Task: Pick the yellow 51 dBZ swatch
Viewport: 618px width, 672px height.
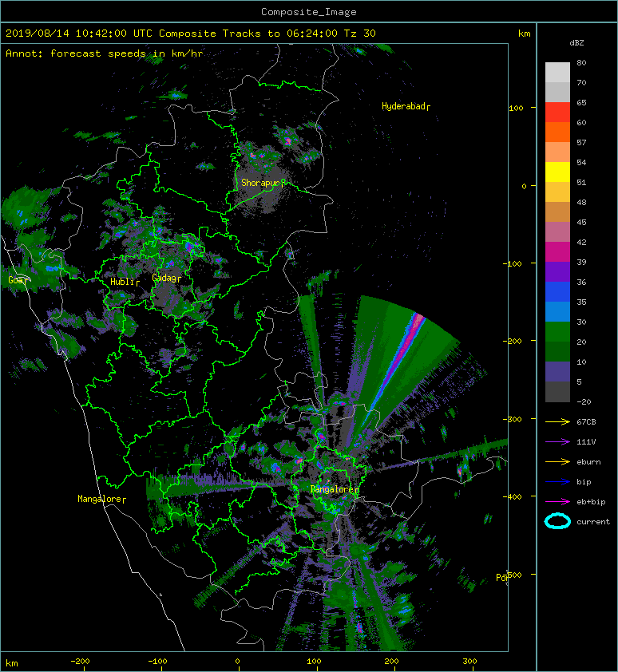Action: [557, 172]
